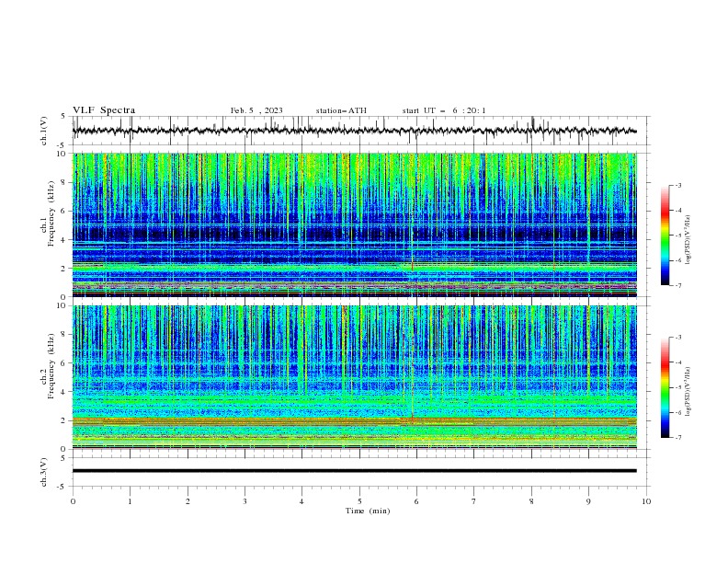The image size is (728, 563).
Task: Click the ch.1(V) axis tick "5"
Action: (x=63, y=117)
